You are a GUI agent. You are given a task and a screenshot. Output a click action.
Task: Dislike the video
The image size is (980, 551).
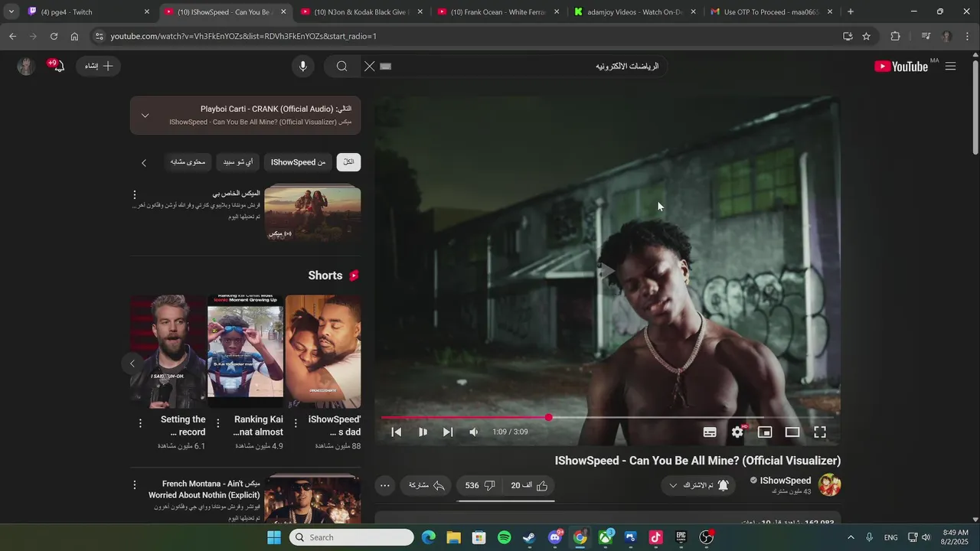tap(480, 486)
